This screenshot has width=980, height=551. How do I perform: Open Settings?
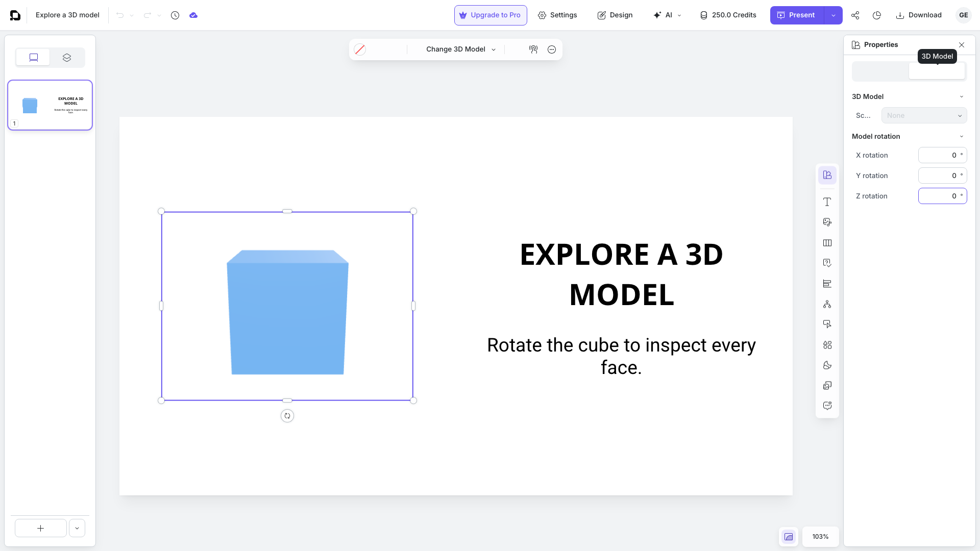(557, 15)
